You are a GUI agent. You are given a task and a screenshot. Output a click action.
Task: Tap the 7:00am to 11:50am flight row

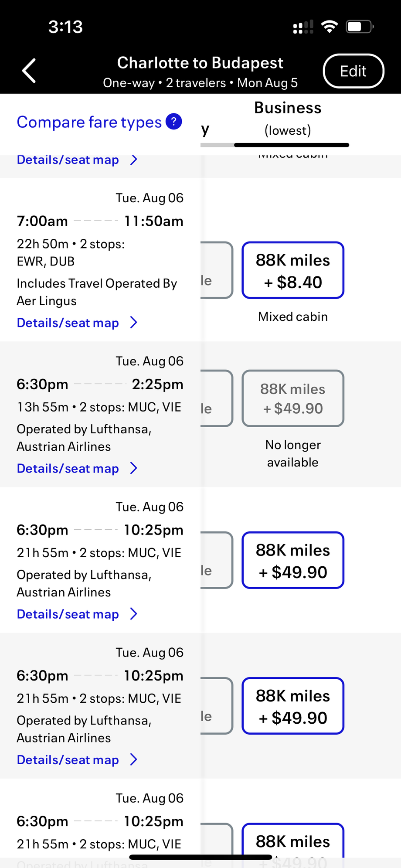(x=100, y=221)
